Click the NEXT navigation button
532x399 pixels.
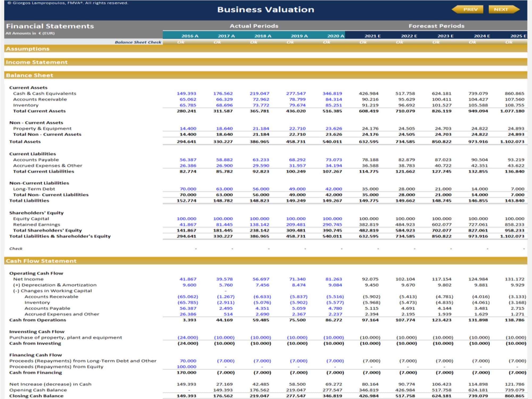(501, 9)
